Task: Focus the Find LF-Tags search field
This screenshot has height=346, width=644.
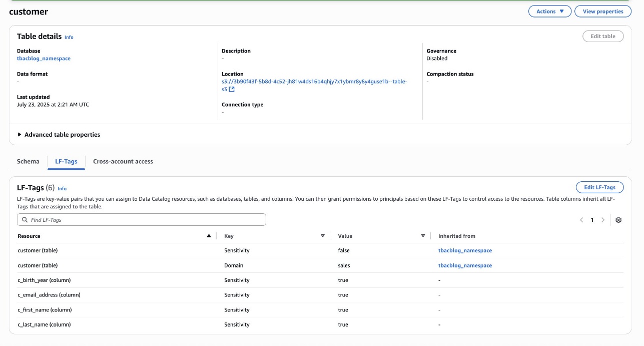Action: 141,220
